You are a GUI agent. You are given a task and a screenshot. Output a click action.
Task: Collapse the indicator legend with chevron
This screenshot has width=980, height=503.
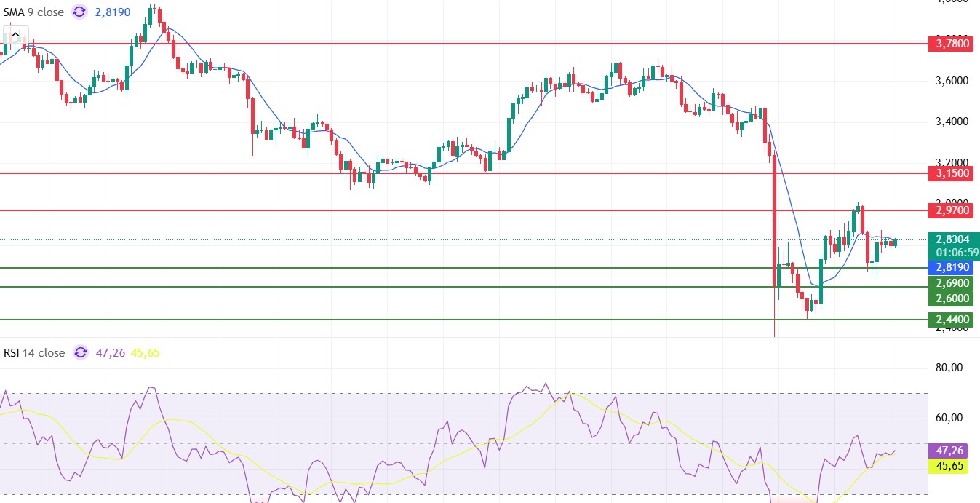[15, 34]
